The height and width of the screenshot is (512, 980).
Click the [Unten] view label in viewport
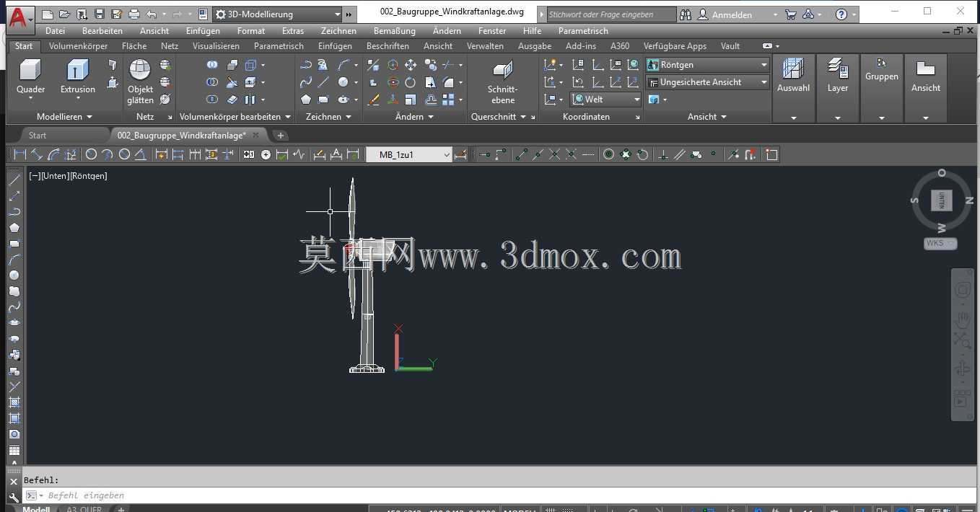click(x=56, y=175)
